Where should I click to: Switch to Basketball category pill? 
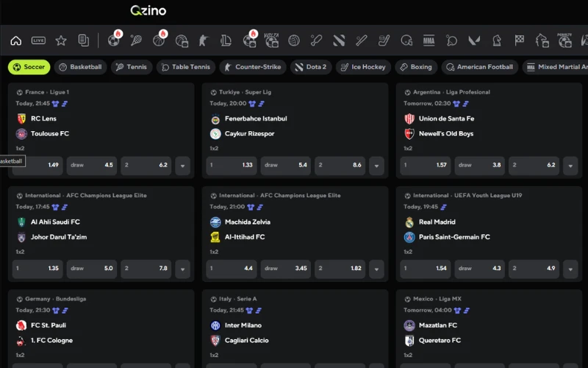[x=80, y=67]
